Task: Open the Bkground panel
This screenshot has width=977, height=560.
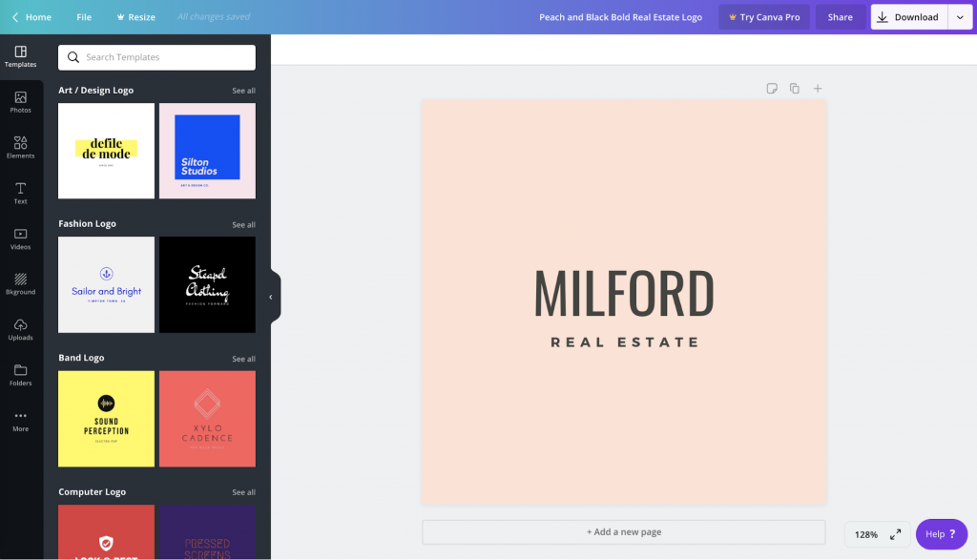Action: 21,284
